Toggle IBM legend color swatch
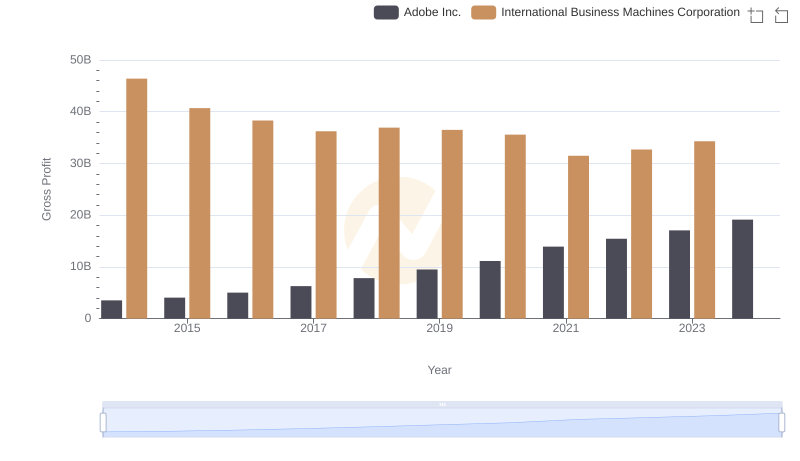Image resolution: width=800 pixels, height=461 pixels. (484, 12)
